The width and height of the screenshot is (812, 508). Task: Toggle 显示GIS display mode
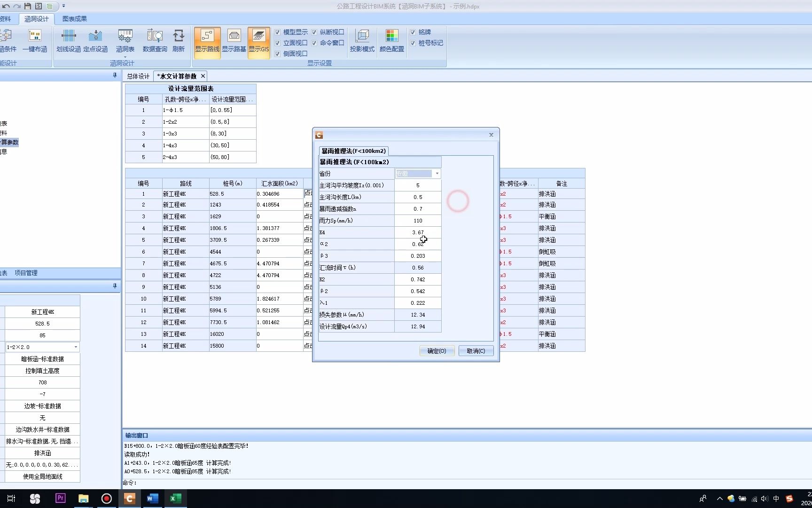[258, 42]
